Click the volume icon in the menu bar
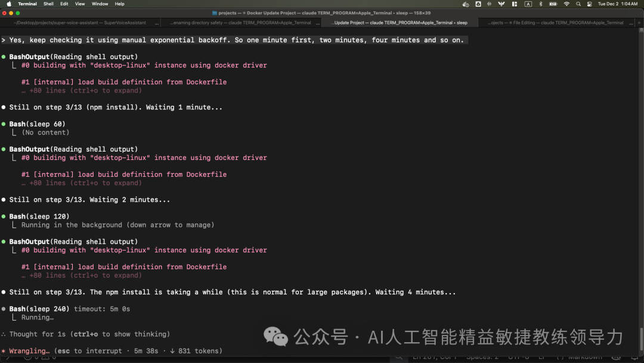 click(466, 4)
